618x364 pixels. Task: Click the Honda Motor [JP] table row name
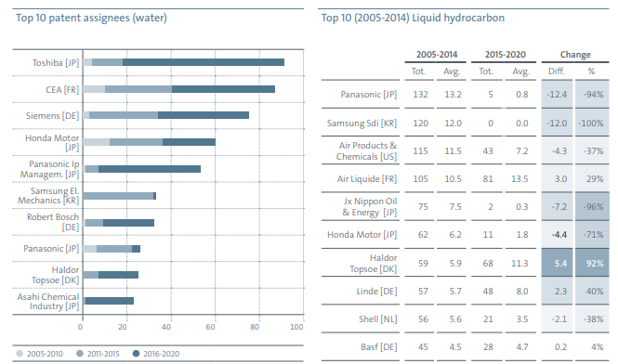(362, 235)
